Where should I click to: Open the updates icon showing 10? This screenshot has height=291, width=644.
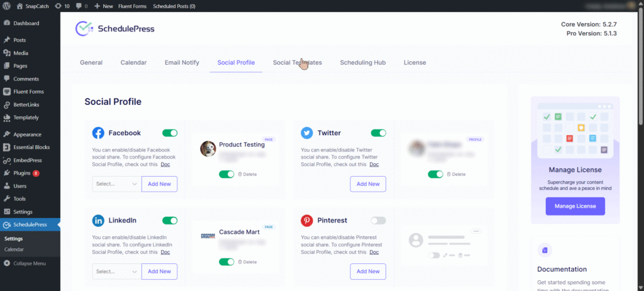click(x=58, y=6)
